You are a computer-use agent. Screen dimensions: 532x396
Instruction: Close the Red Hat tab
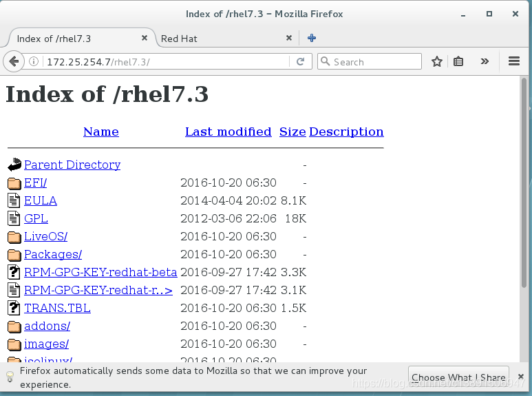coord(289,38)
